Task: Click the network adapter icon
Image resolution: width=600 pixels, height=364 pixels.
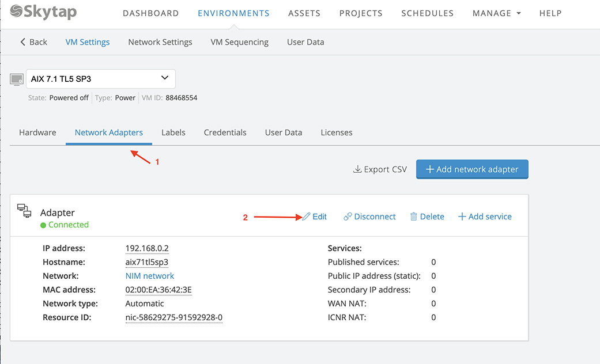Action: [24, 211]
